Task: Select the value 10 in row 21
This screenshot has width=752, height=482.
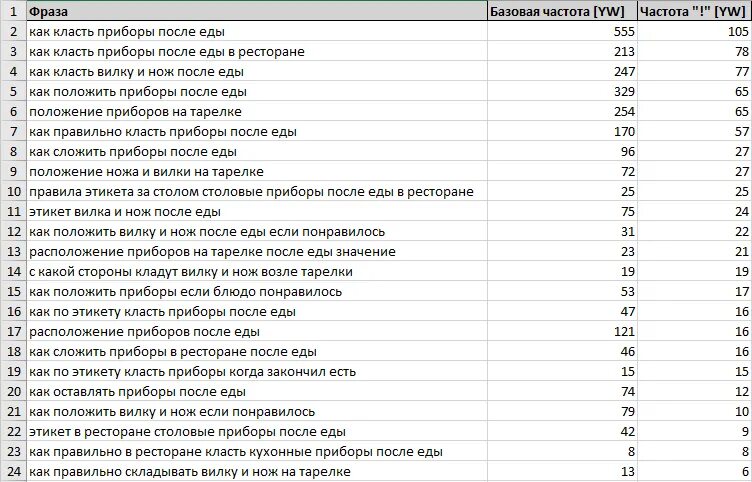Action: click(x=741, y=412)
